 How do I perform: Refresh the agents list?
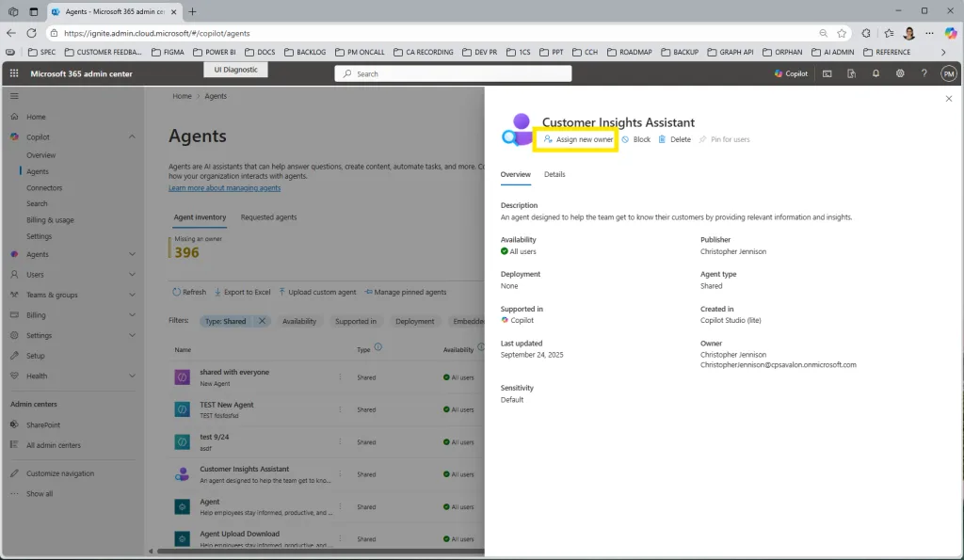click(x=188, y=292)
